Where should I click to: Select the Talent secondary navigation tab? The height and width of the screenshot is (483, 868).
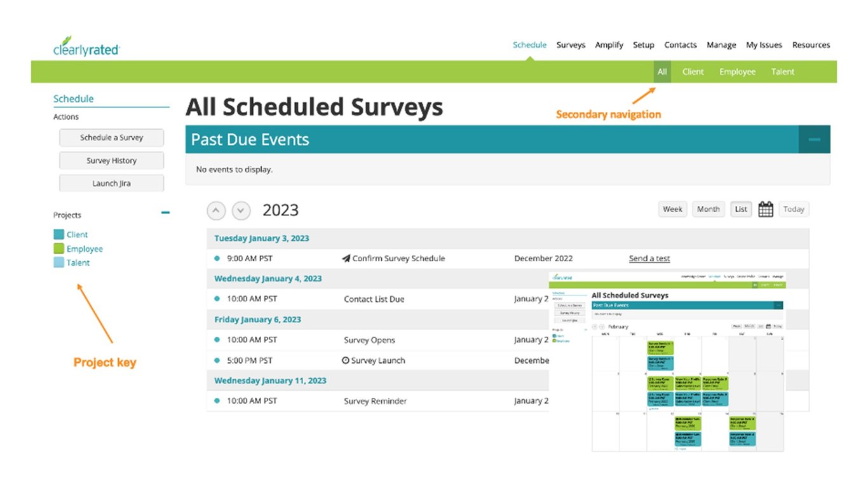pos(782,72)
